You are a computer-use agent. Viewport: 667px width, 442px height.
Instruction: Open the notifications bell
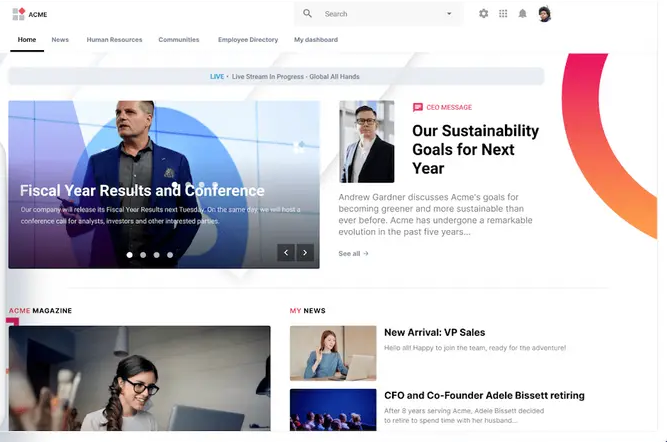pyautogui.click(x=522, y=14)
